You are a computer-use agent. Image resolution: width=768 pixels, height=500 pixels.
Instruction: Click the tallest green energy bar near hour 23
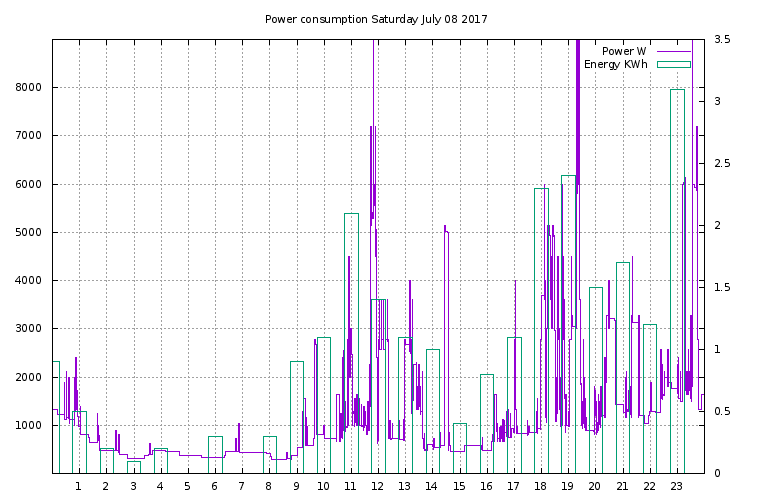[677, 282]
